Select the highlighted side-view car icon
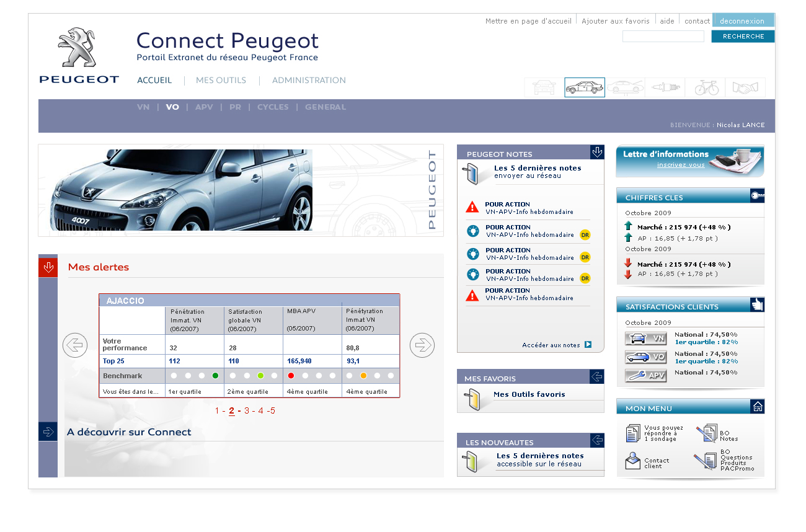806x532 pixels. point(585,87)
